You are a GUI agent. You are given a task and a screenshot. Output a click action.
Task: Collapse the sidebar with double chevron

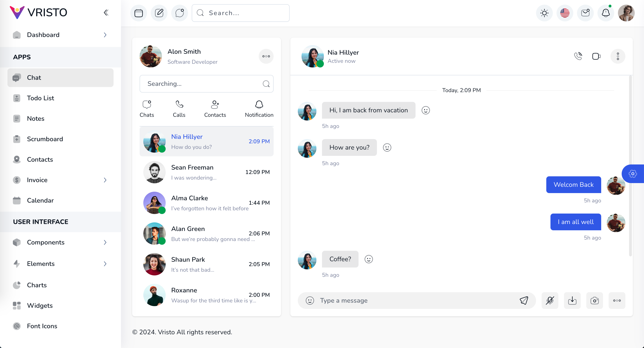106,12
